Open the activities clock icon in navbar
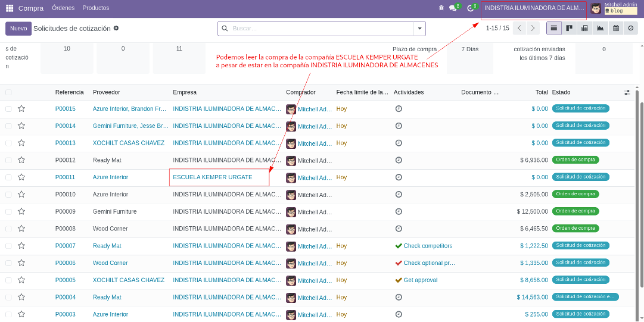This screenshot has width=644, height=322. click(470, 8)
